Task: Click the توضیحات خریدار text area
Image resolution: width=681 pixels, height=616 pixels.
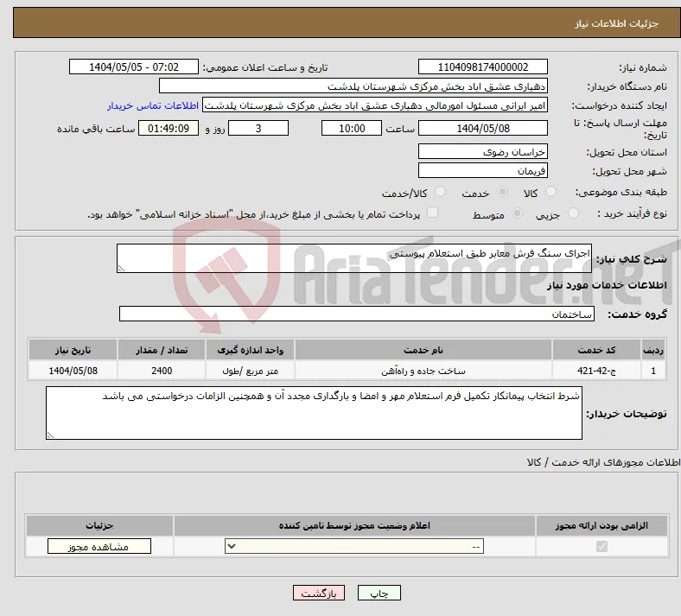Action: coord(314,413)
